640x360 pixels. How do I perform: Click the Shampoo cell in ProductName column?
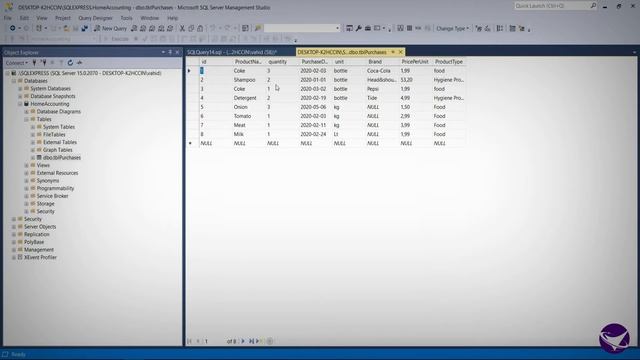coord(249,80)
